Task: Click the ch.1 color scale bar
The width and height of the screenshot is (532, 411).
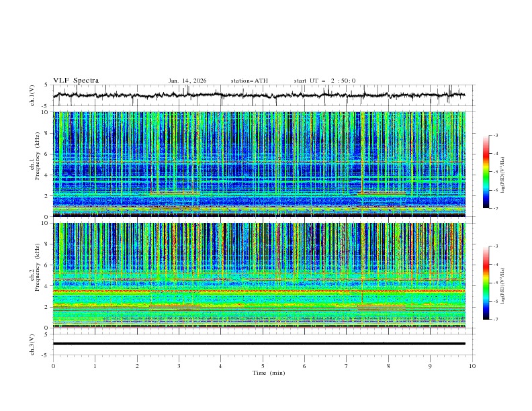Action: coord(486,172)
